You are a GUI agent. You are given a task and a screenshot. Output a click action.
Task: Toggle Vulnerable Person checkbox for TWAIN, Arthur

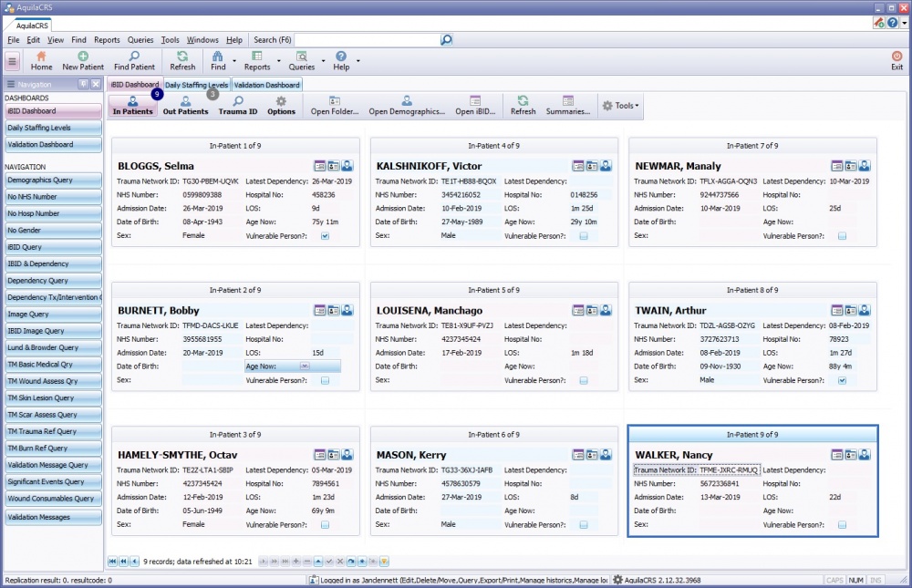[x=842, y=380]
